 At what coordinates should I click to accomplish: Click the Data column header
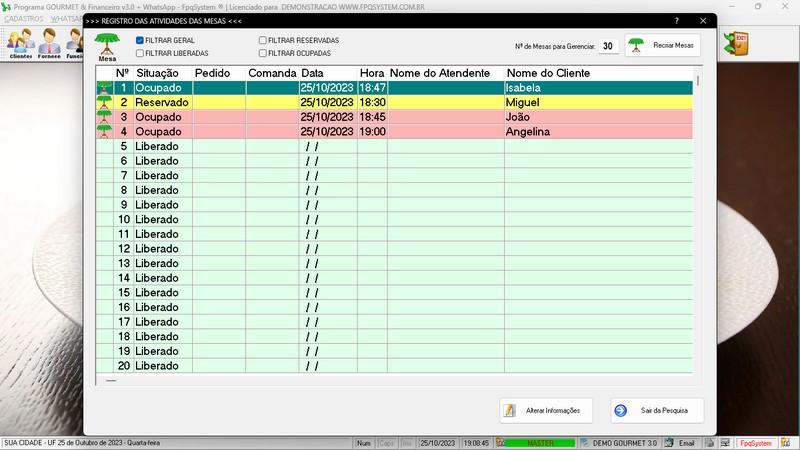click(328, 73)
